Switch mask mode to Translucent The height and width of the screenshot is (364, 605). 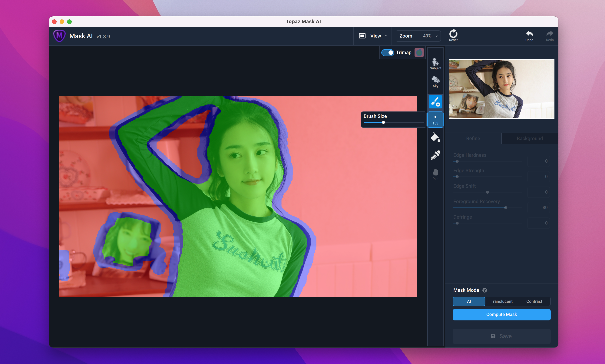tap(501, 301)
